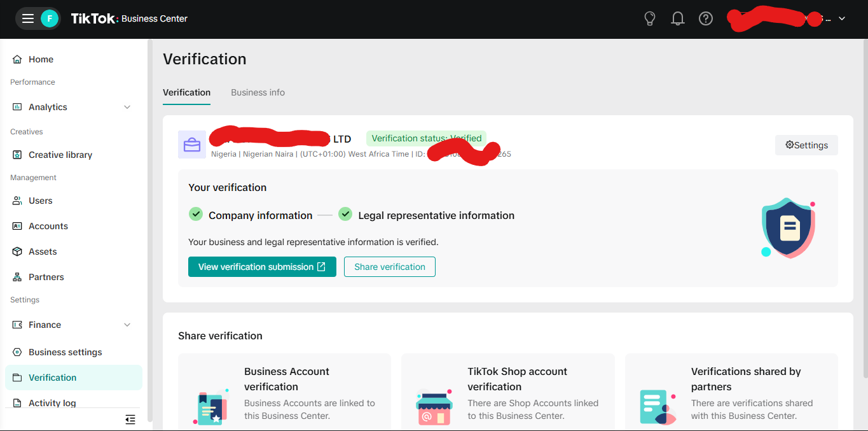868x431 pixels.
Task: Click the help question mark icon
Action: (x=706, y=18)
